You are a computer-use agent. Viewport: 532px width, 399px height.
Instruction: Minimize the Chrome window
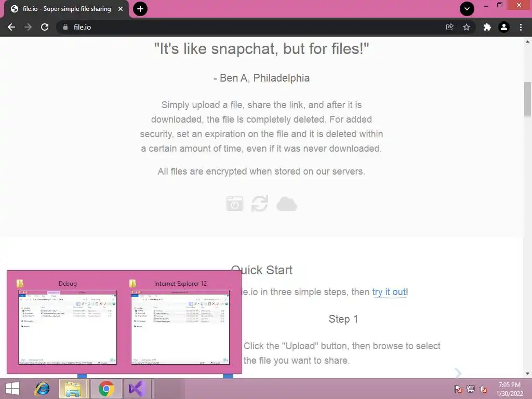tap(486, 6)
